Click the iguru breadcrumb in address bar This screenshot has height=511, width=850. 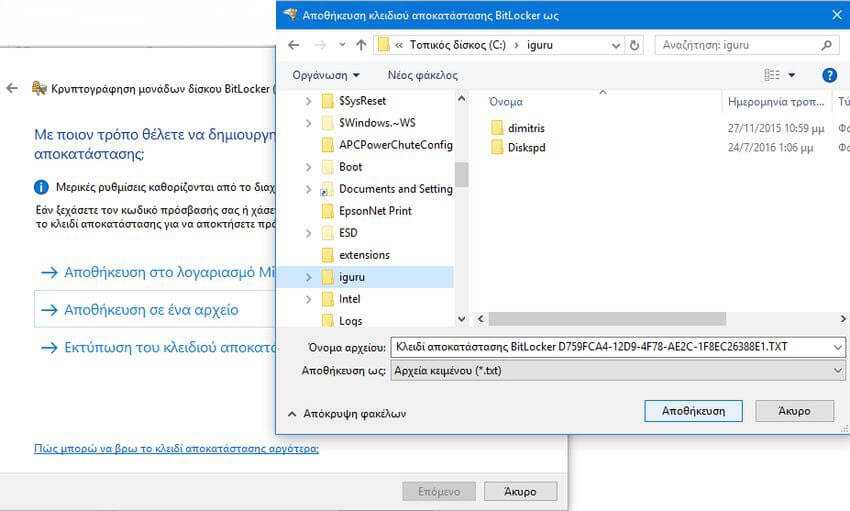tap(539, 45)
